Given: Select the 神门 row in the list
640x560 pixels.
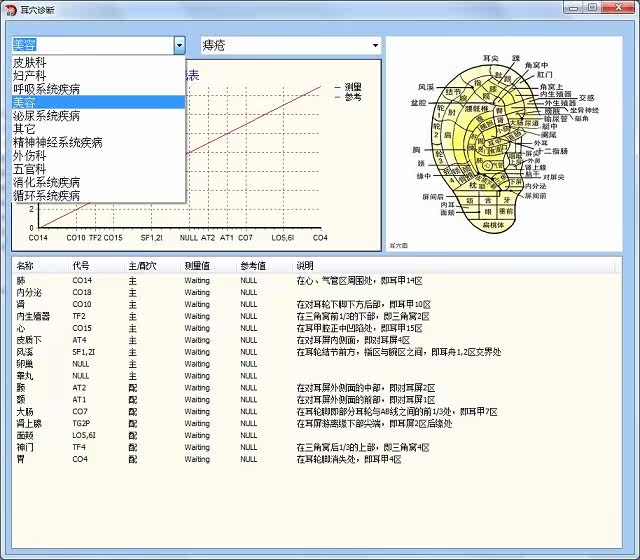Looking at the screenshot, I should click(25, 447).
